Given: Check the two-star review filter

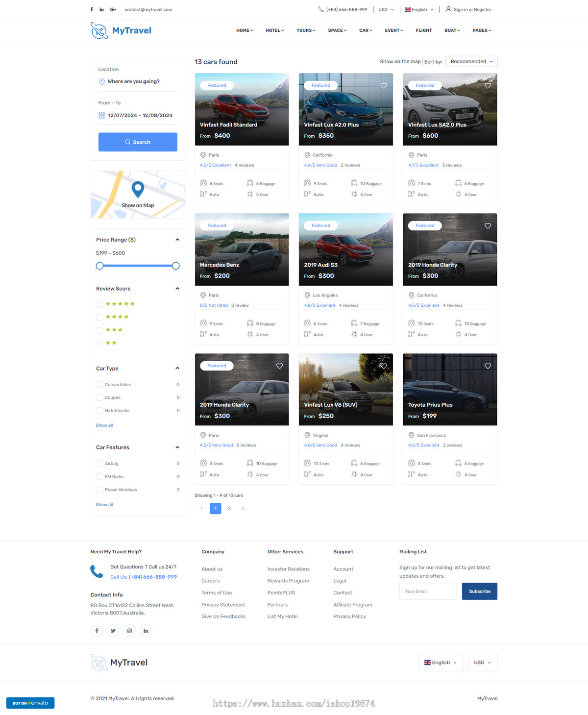Looking at the screenshot, I should coord(99,343).
